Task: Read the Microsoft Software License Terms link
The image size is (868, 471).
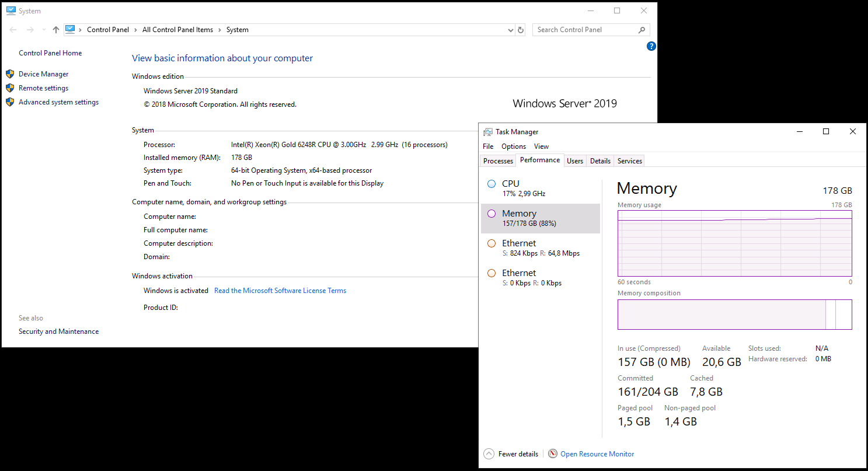Action: click(x=280, y=291)
